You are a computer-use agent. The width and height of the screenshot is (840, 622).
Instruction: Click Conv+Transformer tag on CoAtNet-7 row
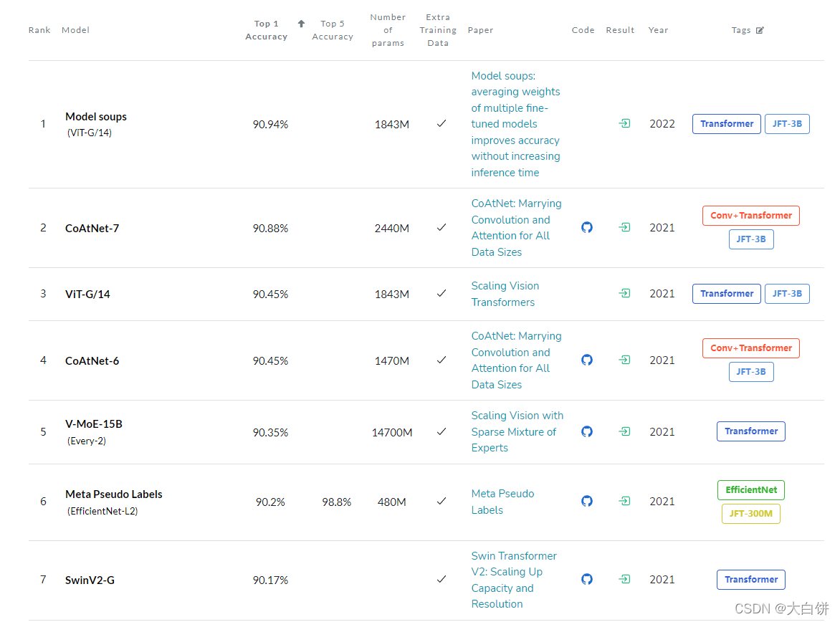751,216
